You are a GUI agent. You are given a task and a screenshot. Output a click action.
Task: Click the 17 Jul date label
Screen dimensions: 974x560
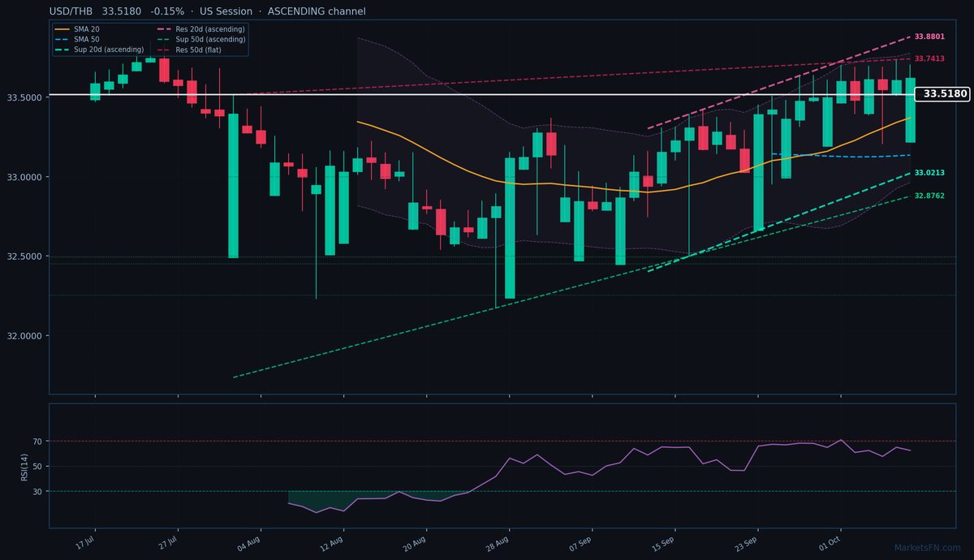[84, 543]
